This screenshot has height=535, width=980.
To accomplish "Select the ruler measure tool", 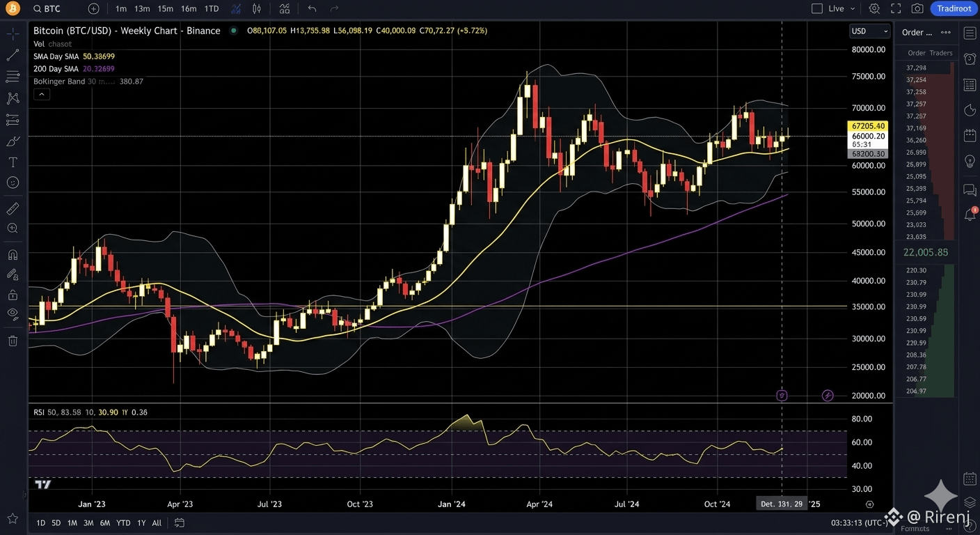I will (13, 208).
